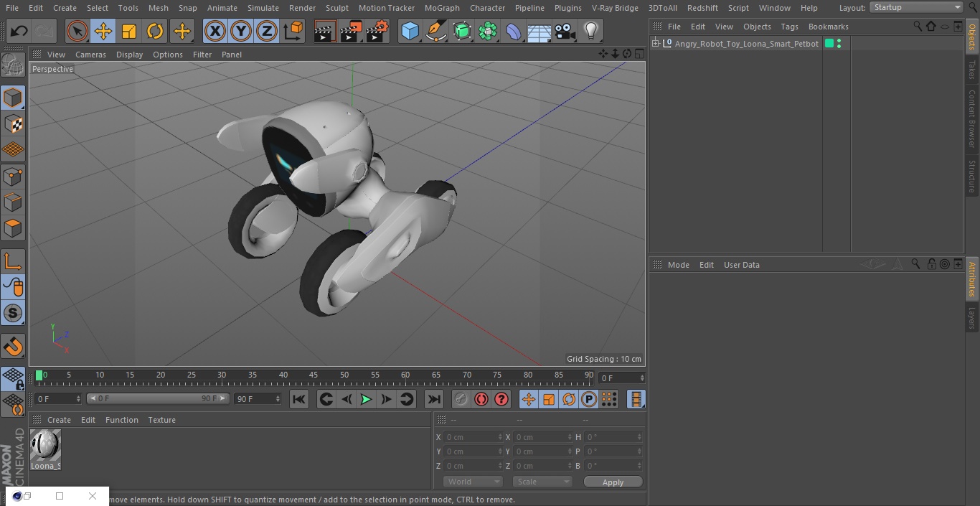Click the layer color square of Angry_Robot object
Image resolution: width=980 pixels, height=506 pixels.
pyautogui.click(x=829, y=44)
